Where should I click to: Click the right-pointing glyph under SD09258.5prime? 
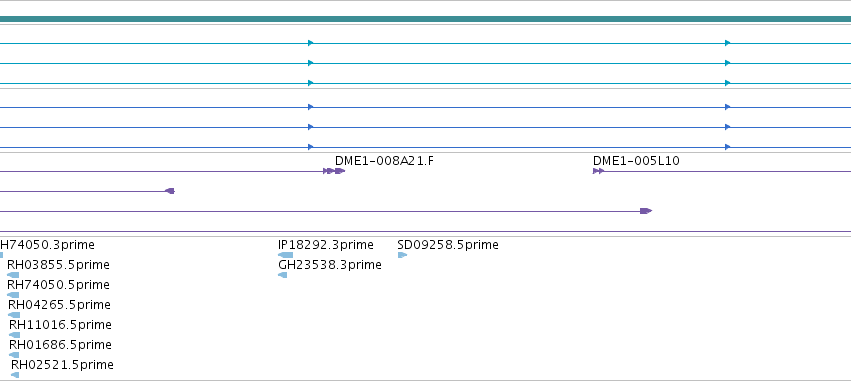[x=402, y=255]
